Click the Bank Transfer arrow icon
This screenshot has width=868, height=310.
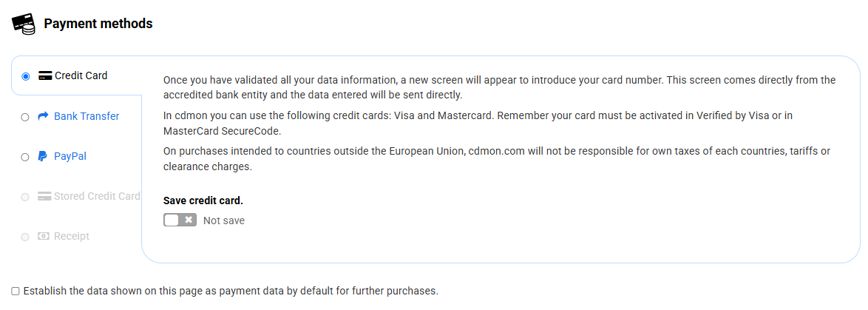[x=44, y=116]
